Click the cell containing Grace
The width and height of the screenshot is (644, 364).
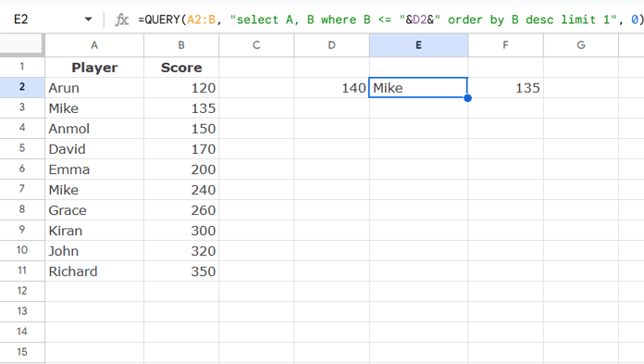point(94,209)
